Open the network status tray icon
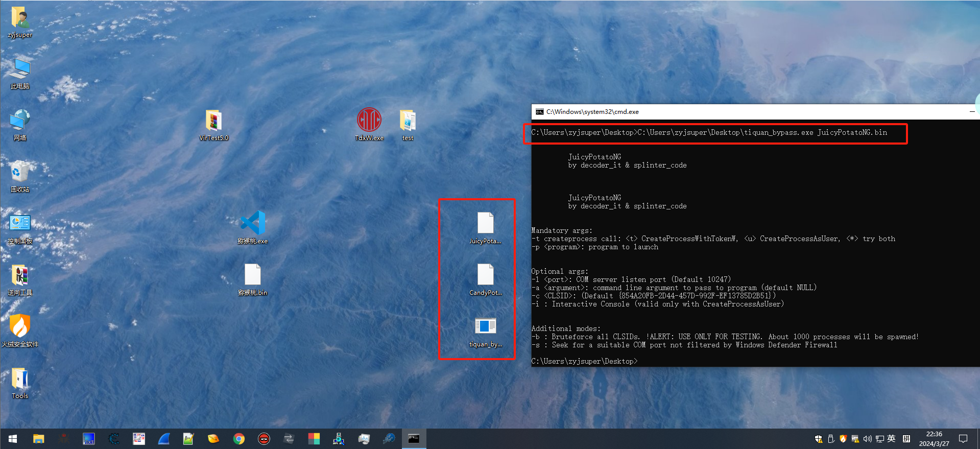Image resolution: width=980 pixels, height=449 pixels. point(880,439)
